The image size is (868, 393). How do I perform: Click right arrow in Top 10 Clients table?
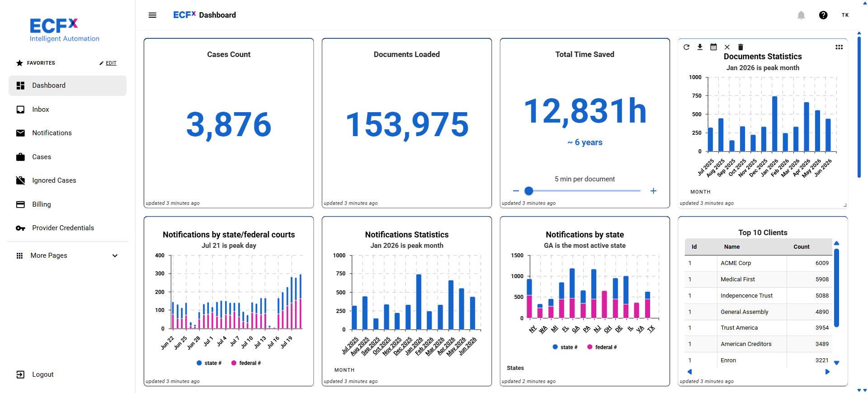(x=827, y=372)
